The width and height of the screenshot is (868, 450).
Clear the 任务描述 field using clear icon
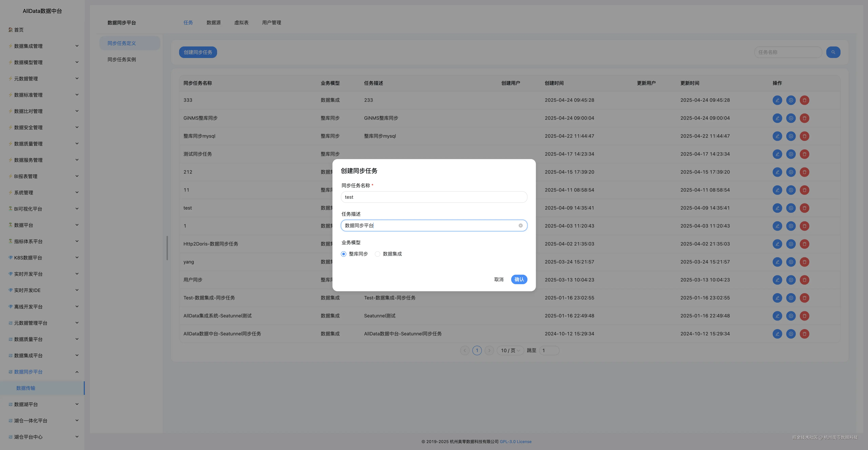pos(520,226)
